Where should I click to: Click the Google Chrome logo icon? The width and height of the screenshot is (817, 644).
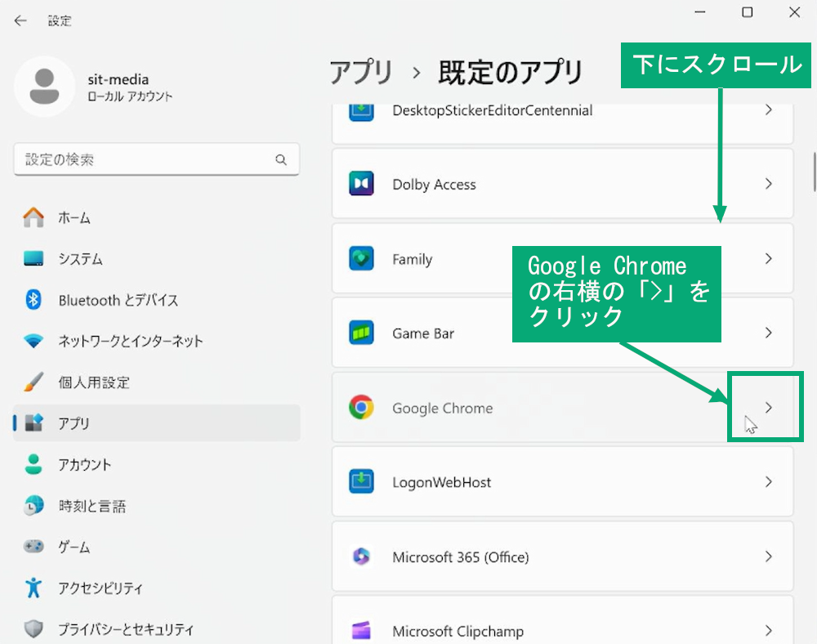[361, 408]
